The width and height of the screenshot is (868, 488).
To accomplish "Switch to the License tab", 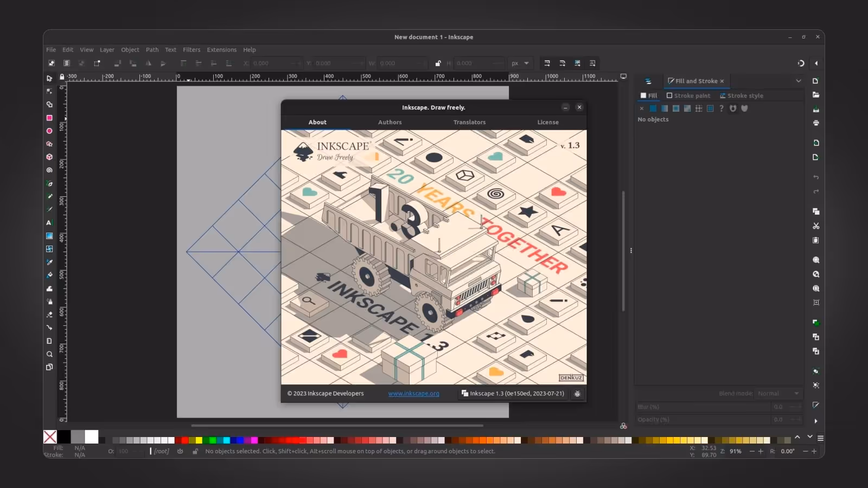I will click(548, 123).
